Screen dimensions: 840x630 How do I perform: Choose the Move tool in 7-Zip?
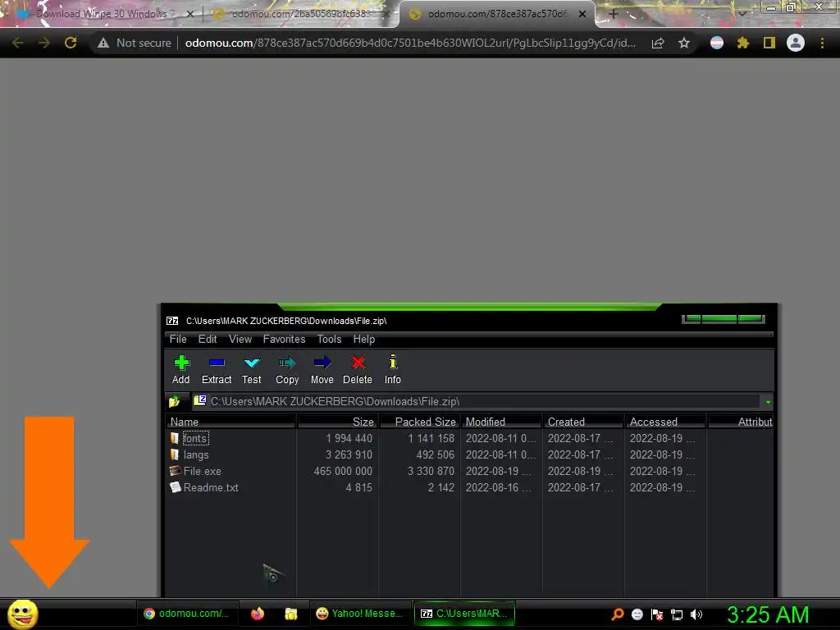[322, 370]
